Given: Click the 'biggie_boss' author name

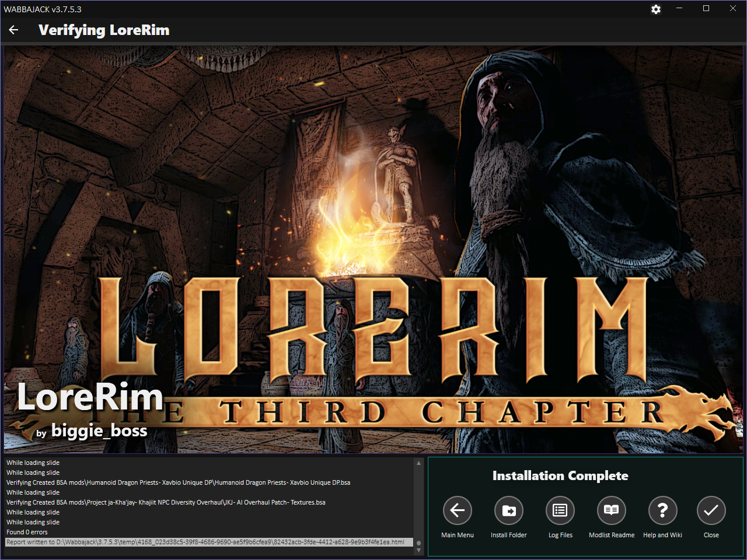Looking at the screenshot, I should pyautogui.click(x=99, y=430).
